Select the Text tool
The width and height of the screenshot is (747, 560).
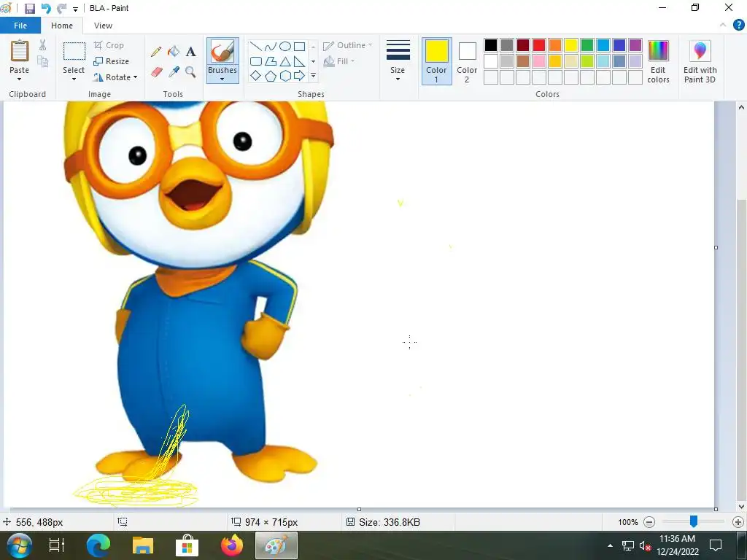click(190, 52)
